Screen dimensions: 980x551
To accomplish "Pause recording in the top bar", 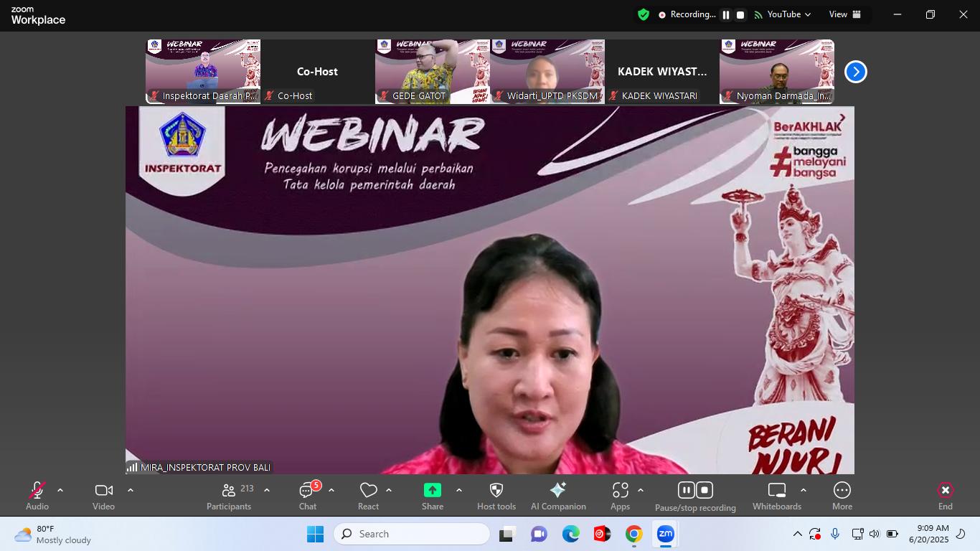I will click(x=726, y=15).
